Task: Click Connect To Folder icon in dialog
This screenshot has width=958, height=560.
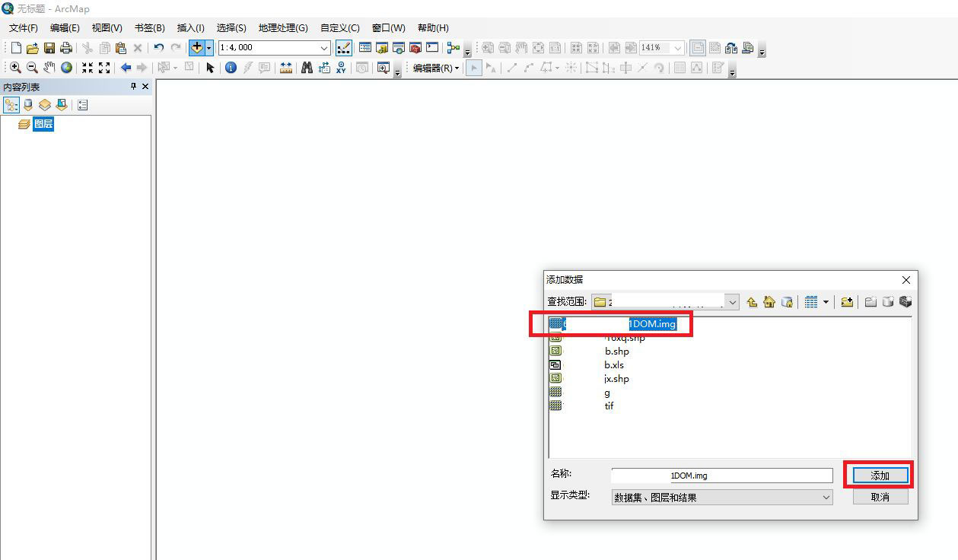Action: point(847,302)
